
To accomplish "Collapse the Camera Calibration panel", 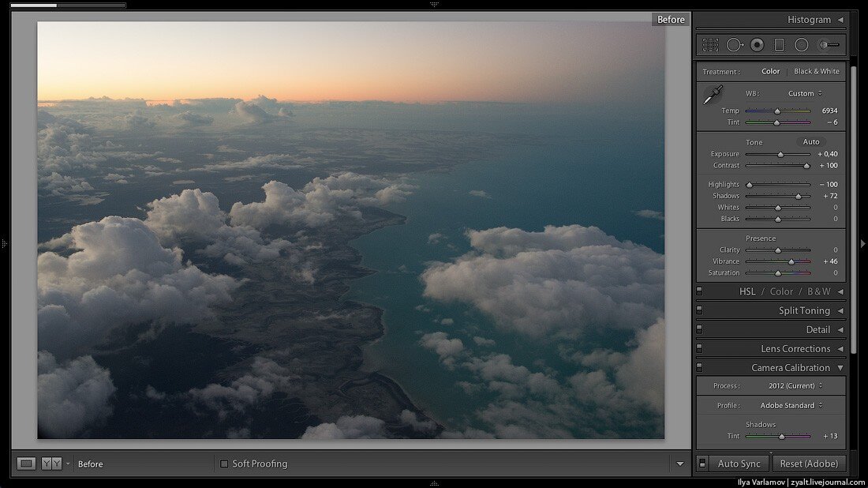I will pos(840,367).
